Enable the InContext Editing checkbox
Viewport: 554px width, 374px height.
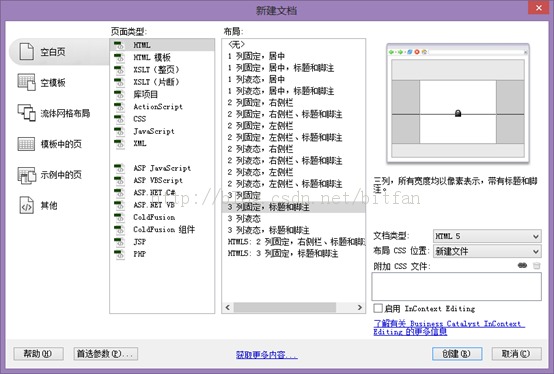[x=378, y=308]
